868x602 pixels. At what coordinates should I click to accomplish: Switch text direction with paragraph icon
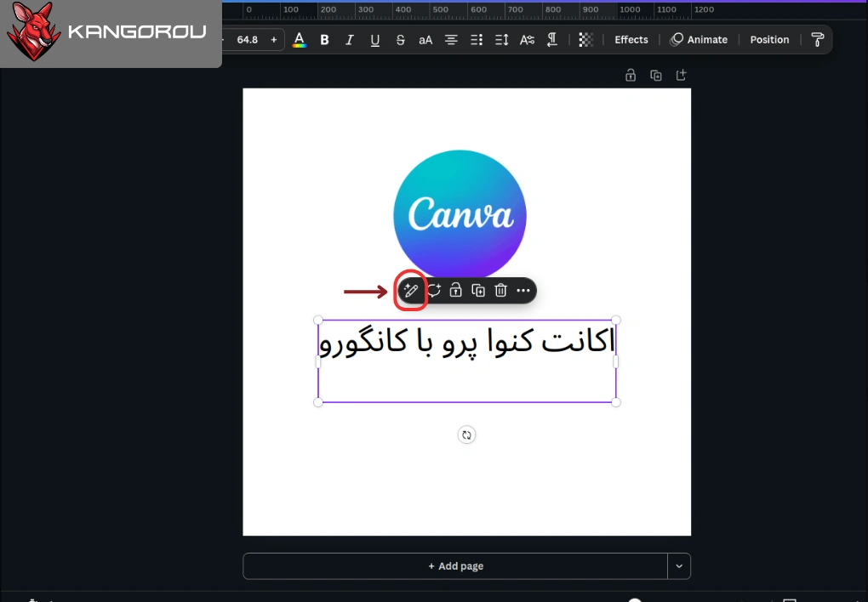point(552,40)
